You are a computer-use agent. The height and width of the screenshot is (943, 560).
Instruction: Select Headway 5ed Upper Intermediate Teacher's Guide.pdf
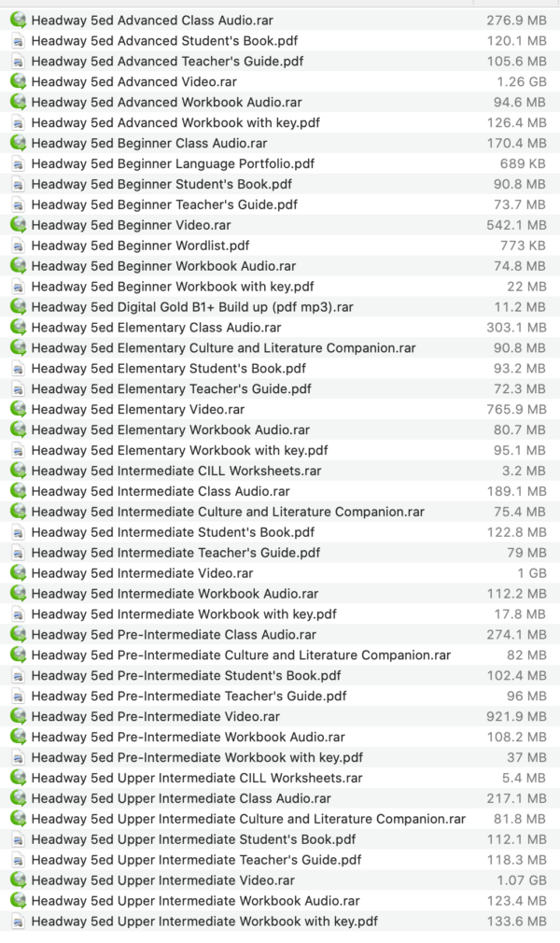coord(196,859)
